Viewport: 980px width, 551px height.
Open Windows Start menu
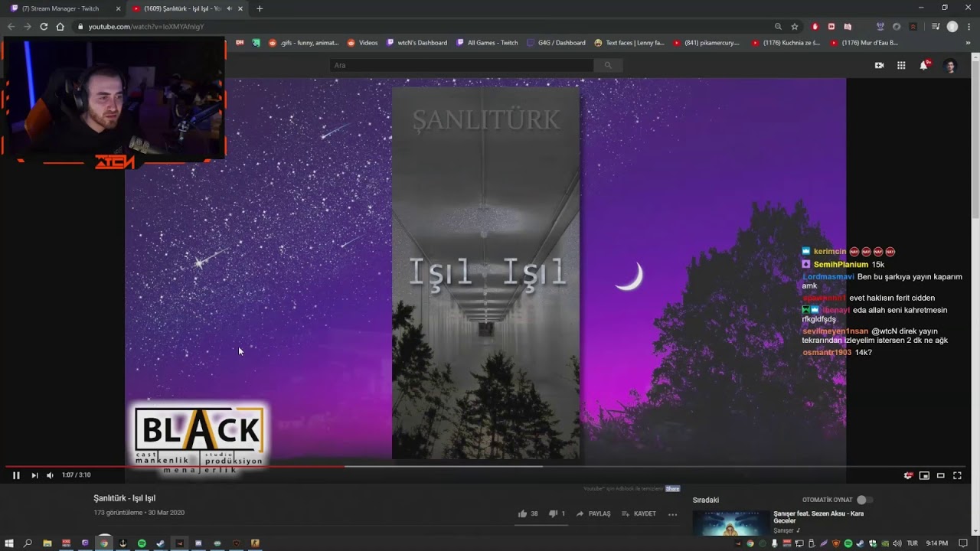pos(8,543)
